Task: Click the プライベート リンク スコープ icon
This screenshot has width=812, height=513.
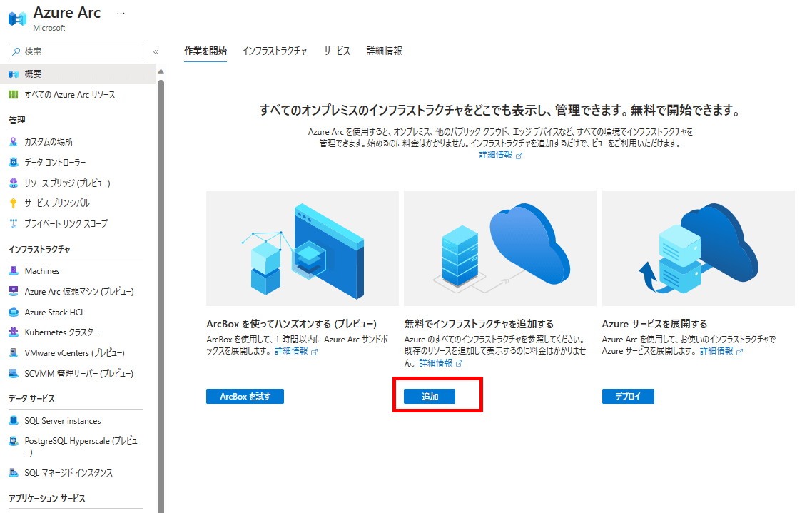Action: pyautogui.click(x=14, y=223)
